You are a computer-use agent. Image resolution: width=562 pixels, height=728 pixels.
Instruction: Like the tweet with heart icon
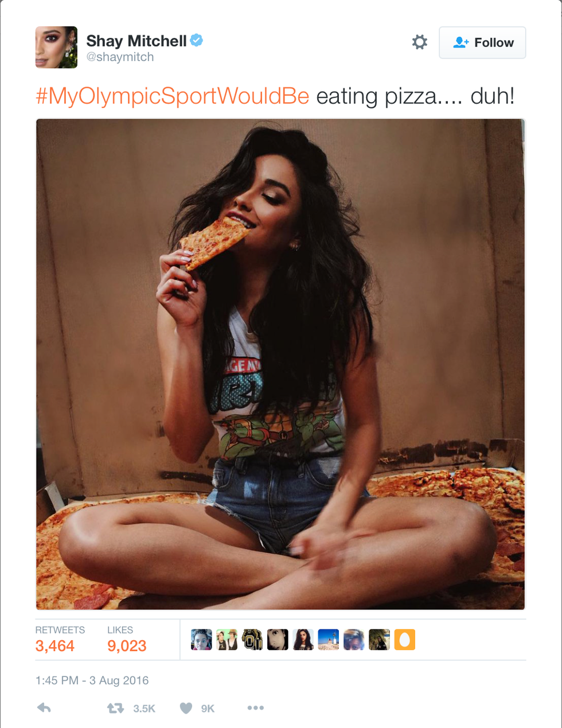186,708
